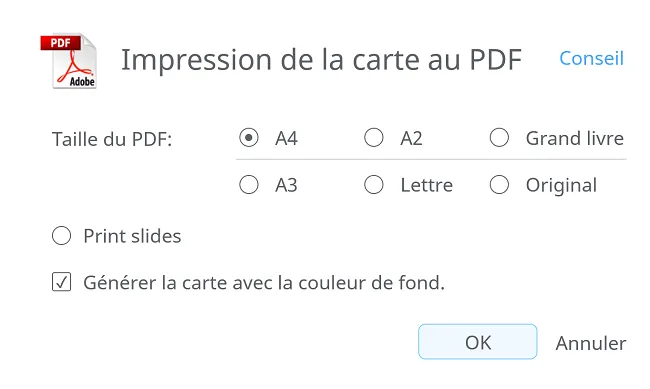Click the "Original" label text
Image resolution: width=650 pixels, height=389 pixels.
tap(561, 186)
